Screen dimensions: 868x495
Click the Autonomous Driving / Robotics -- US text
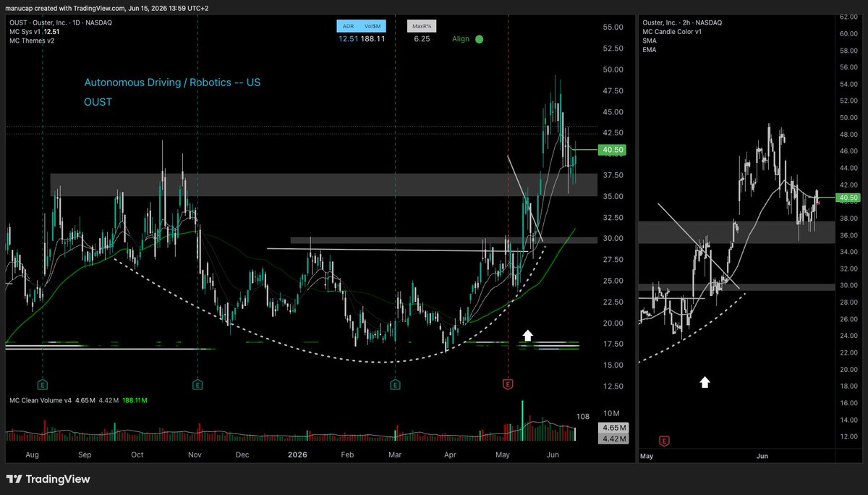tap(172, 82)
